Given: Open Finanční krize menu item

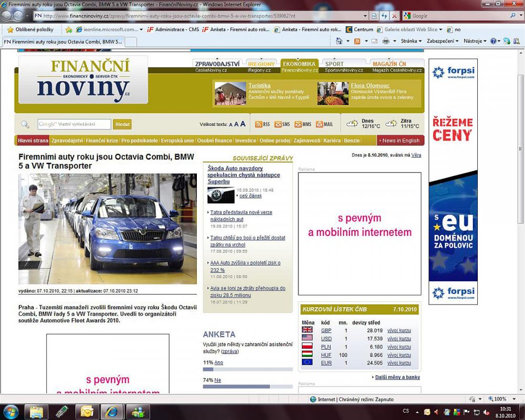Looking at the screenshot, I should pos(102,141).
